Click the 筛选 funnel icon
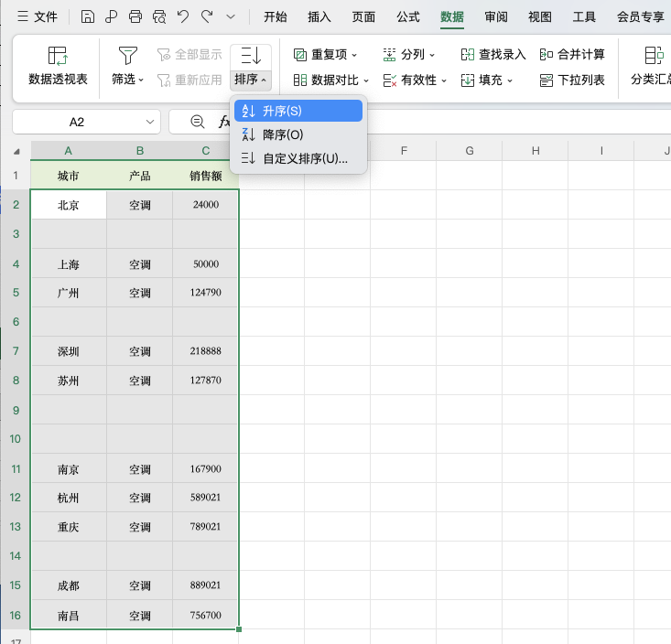This screenshot has width=671, height=644. point(127,56)
